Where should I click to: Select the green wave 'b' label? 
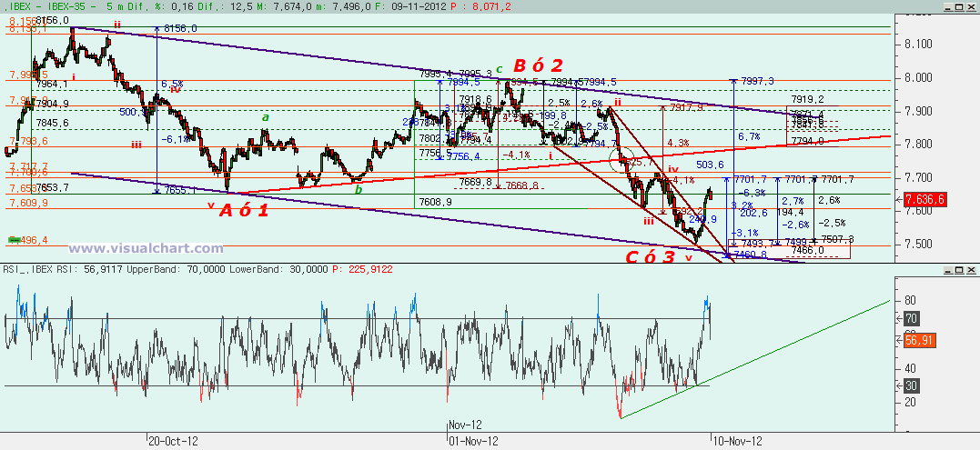(359, 189)
